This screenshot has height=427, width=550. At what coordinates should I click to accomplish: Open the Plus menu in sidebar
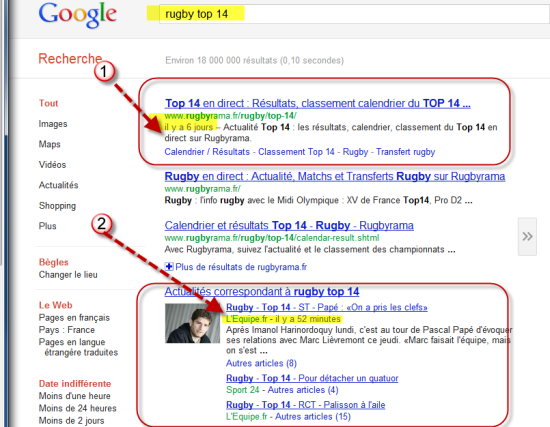tap(47, 226)
